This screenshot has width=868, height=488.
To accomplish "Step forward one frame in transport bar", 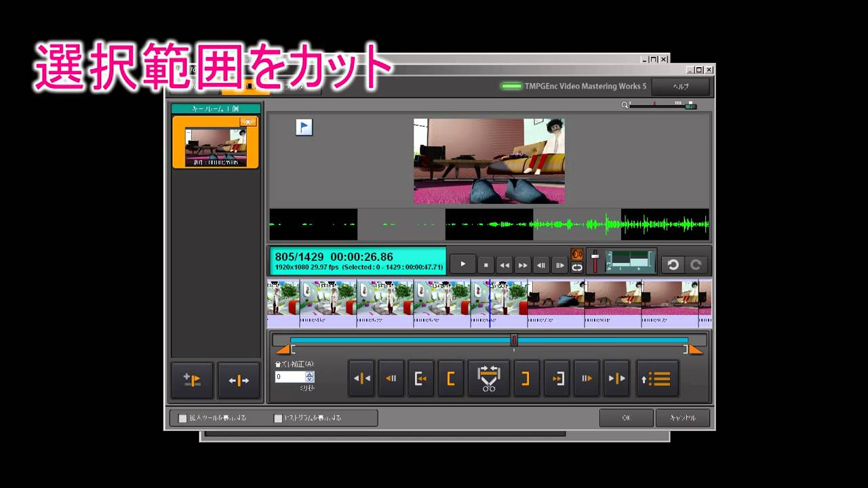I will [x=559, y=265].
